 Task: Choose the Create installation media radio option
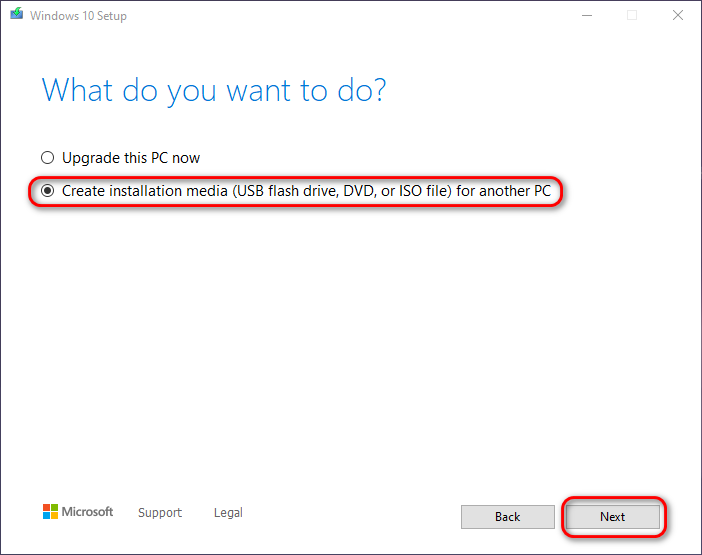[47, 191]
